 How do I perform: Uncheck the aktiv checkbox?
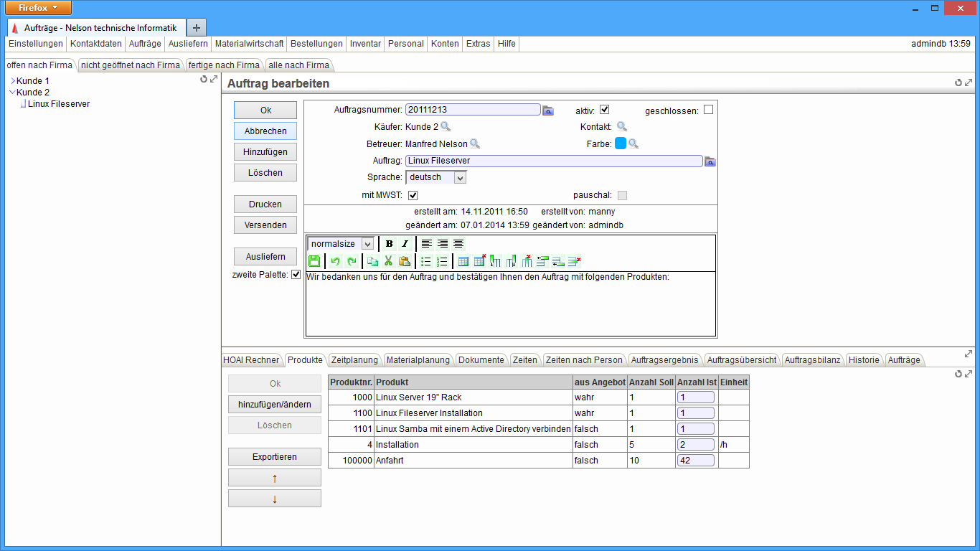click(x=604, y=110)
